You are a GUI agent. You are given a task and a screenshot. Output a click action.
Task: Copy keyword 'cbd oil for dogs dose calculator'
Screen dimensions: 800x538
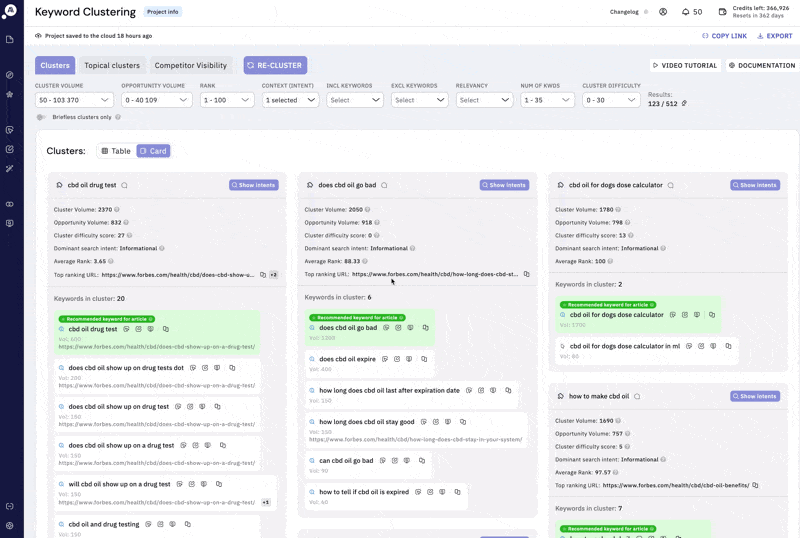tap(712, 315)
